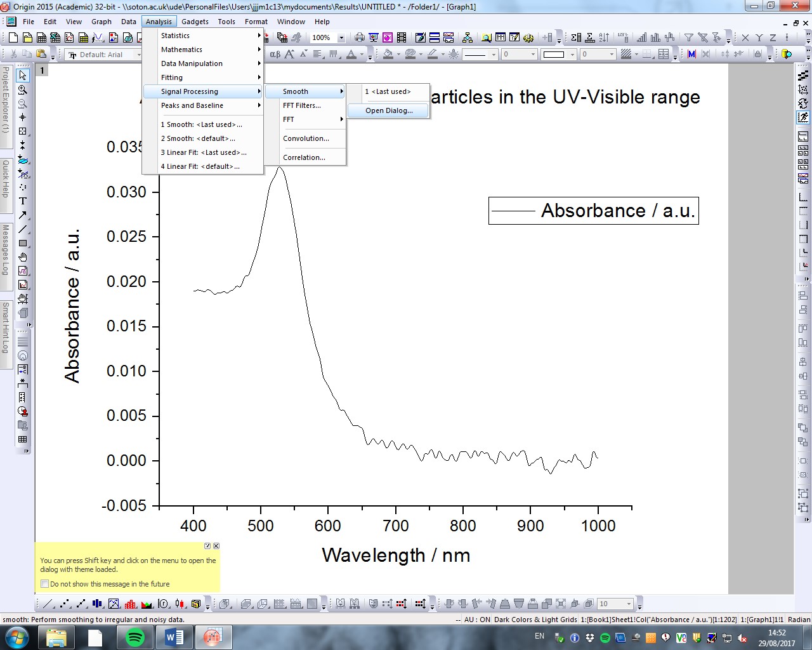Click the Absorbance legend box

tap(593, 211)
